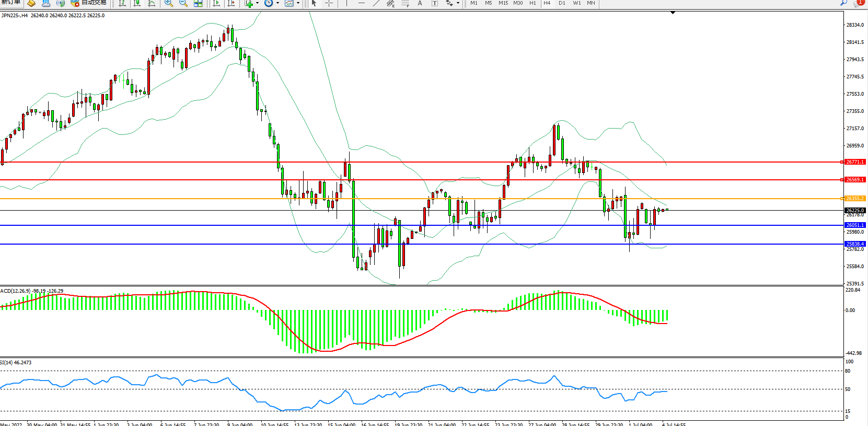Open the chart templates dropdown arrow
Image resolution: width=868 pixels, height=426 pixels.
click(298, 3)
